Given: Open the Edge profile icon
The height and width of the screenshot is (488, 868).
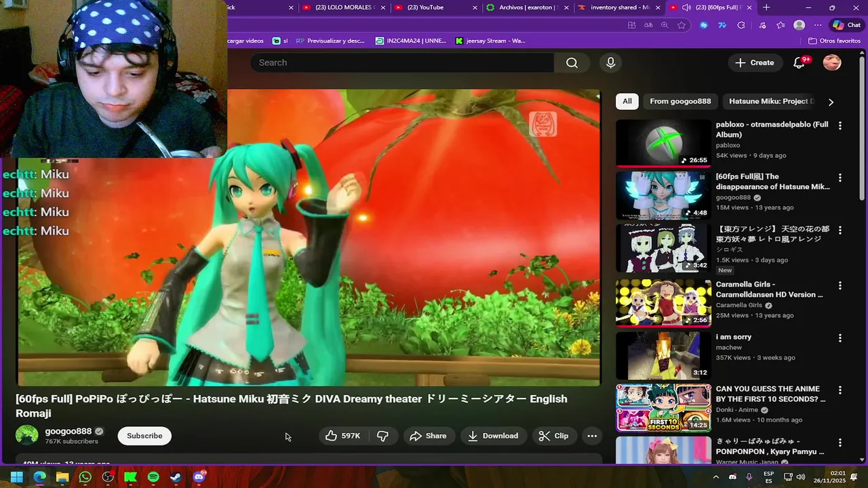Looking at the screenshot, I should (800, 25).
